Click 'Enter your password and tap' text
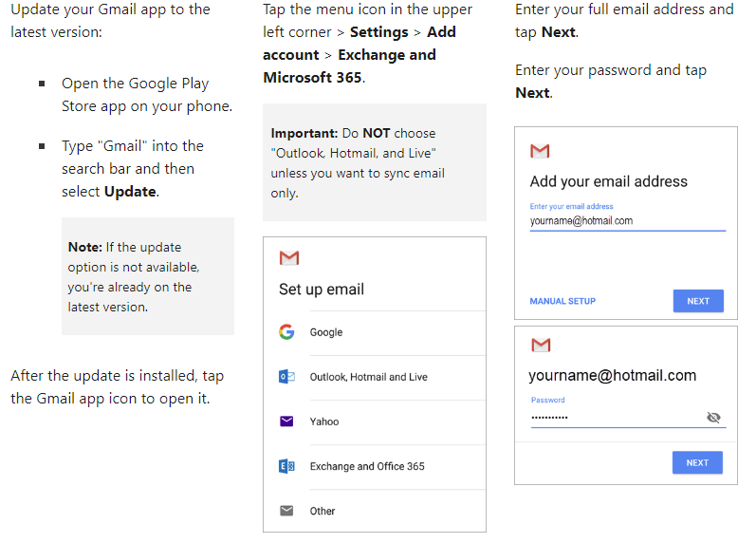 tap(611, 70)
